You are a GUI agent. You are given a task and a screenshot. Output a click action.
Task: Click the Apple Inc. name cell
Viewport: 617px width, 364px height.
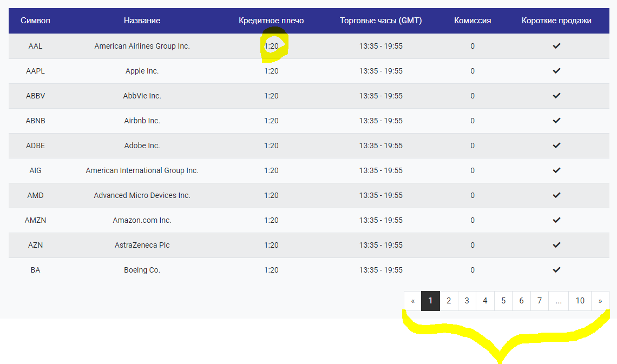(x=142, y=71)
